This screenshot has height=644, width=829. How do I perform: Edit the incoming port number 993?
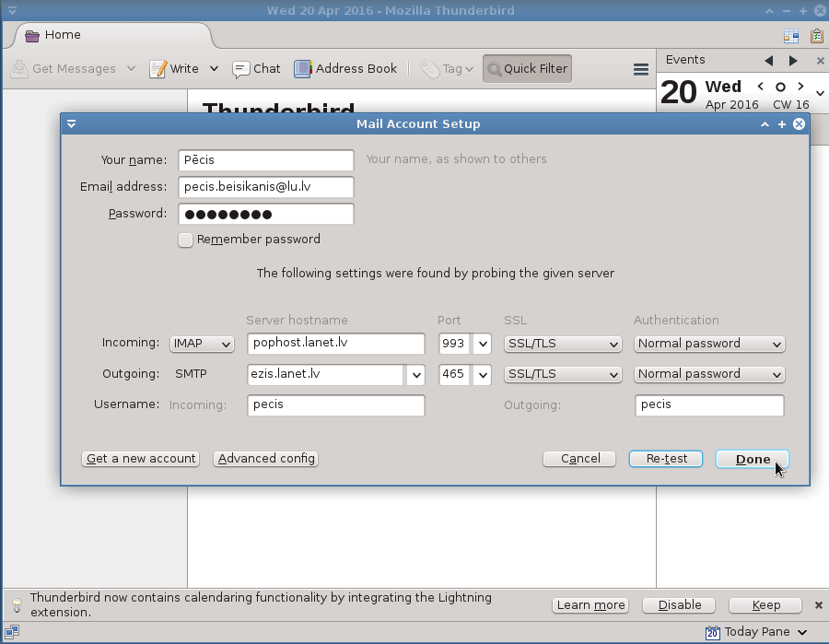point(455,345)
